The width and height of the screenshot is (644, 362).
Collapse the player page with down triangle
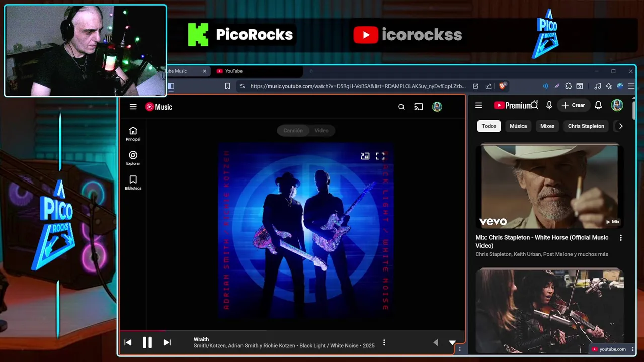click(x=452, y=343)
